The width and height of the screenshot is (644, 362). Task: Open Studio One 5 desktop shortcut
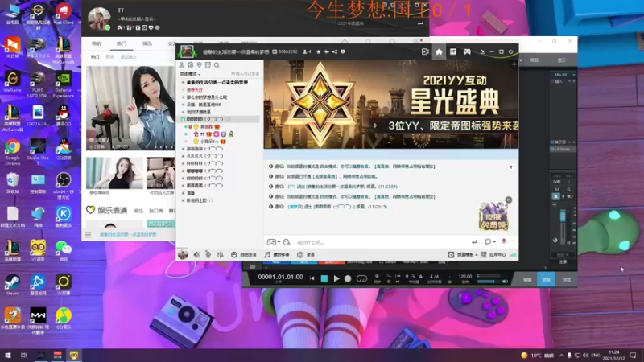click(x=38, y=151)
